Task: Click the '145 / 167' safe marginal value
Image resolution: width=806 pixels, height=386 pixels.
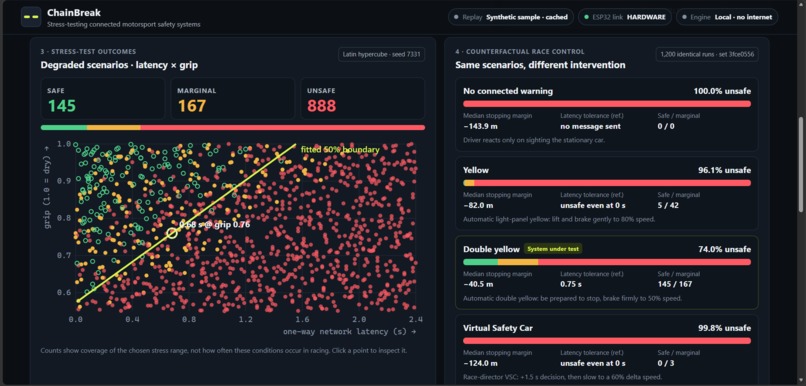Action: coord(675,284)
